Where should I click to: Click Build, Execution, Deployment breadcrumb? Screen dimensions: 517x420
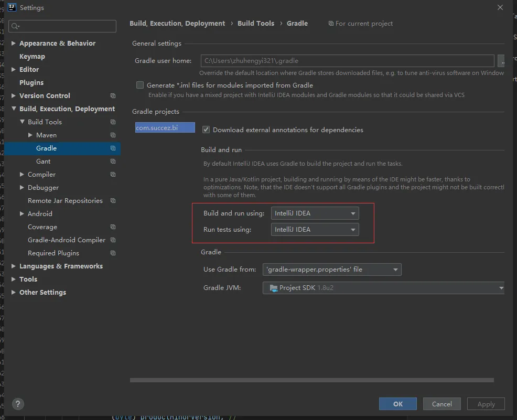point(177,24)
